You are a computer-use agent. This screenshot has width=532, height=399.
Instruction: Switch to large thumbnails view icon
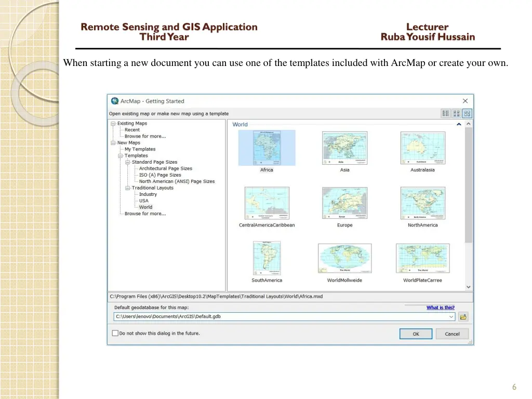[x=467, y=113]
